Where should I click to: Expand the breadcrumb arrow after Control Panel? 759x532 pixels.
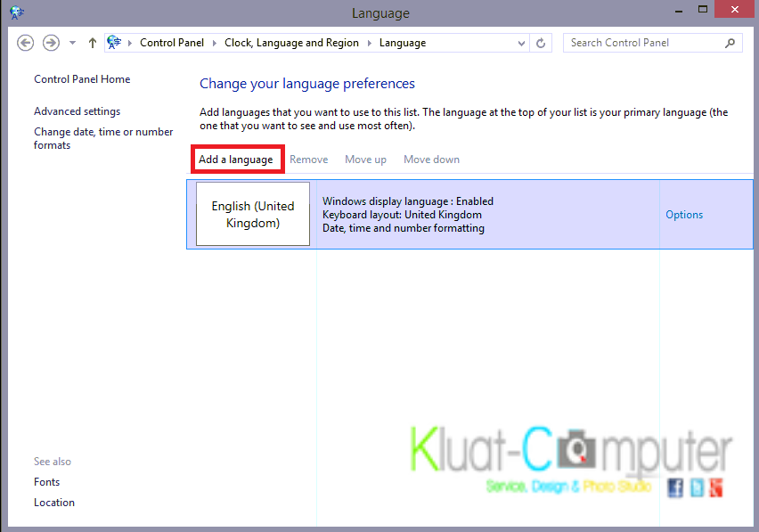click(213, 42)
